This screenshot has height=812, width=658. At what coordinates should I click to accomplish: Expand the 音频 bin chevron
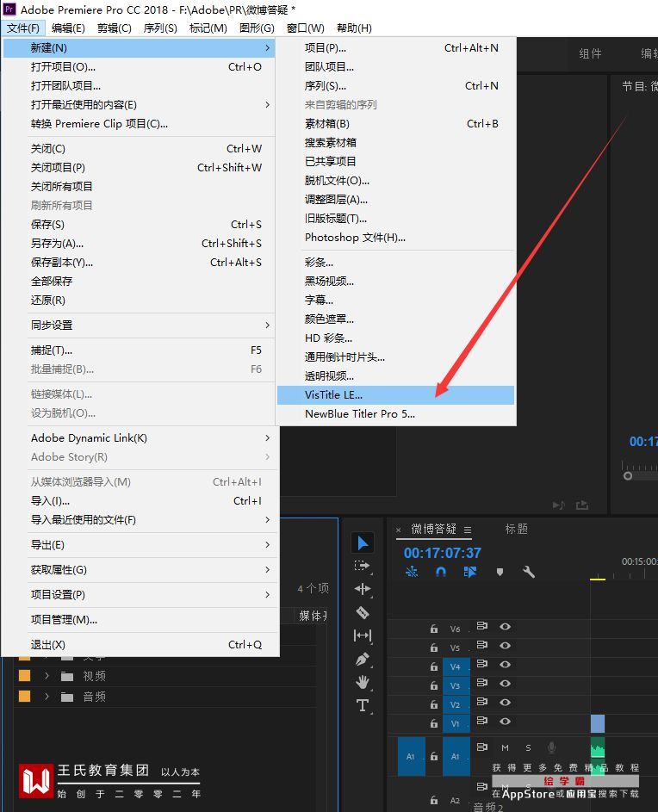pos(47,697)
